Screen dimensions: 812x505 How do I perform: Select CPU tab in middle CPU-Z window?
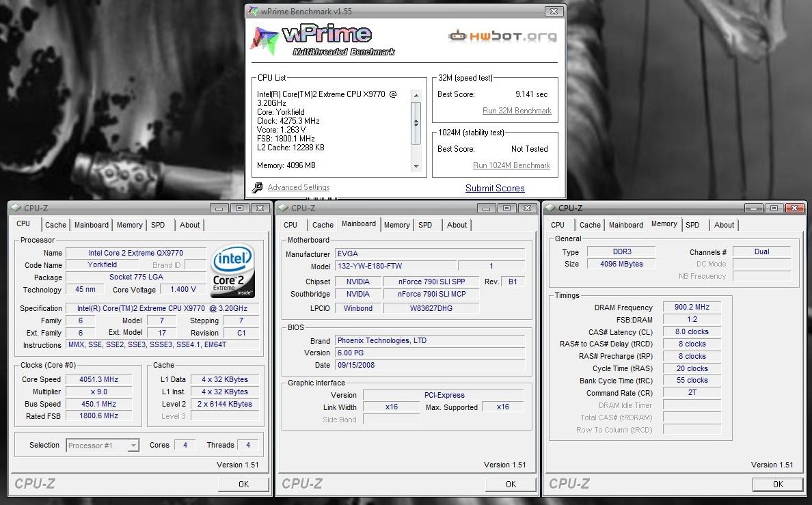coord(290,225)
